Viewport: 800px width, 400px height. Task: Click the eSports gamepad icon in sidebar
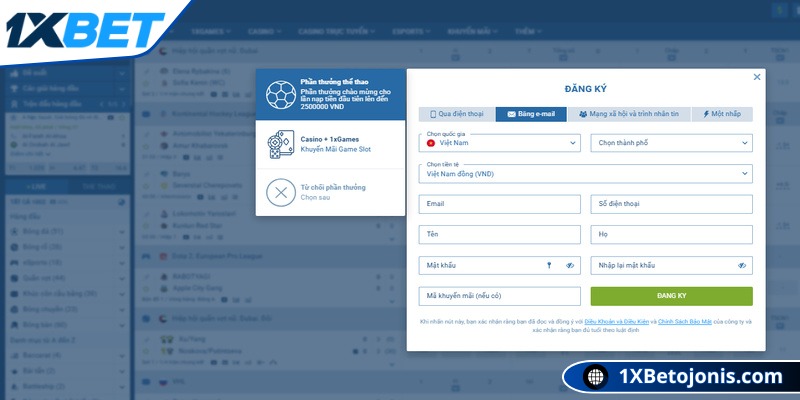pyautogui.click(x=14, y=262)
